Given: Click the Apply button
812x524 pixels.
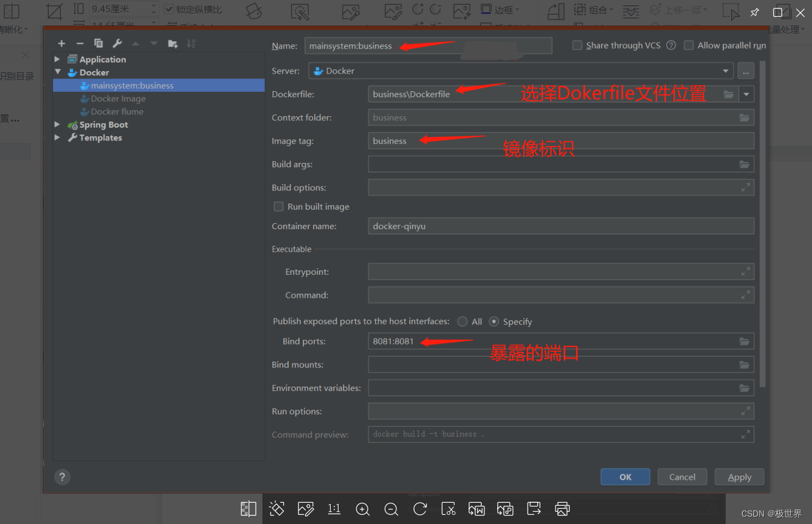Looking at the screenshot, I should click(740, 477).
